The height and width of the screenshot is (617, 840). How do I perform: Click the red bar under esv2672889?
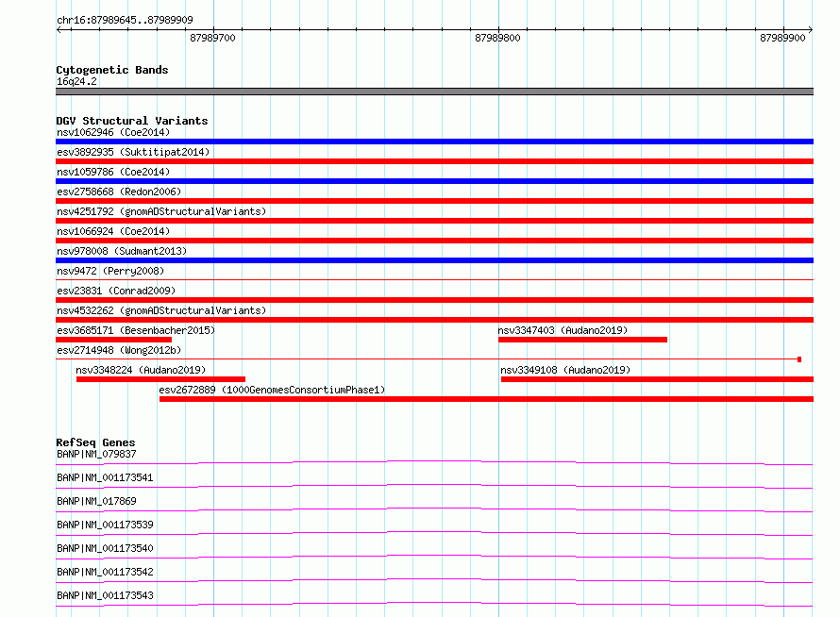(486, 399)
